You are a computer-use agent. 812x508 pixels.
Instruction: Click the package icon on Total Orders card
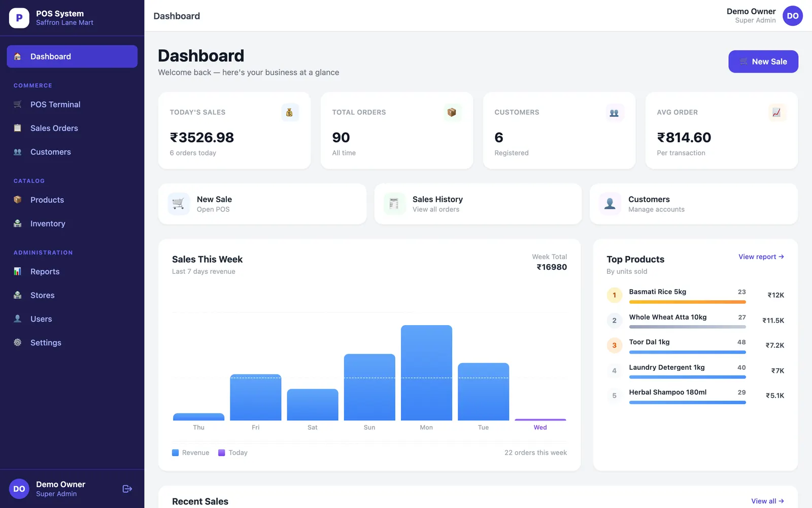[452, 112]
